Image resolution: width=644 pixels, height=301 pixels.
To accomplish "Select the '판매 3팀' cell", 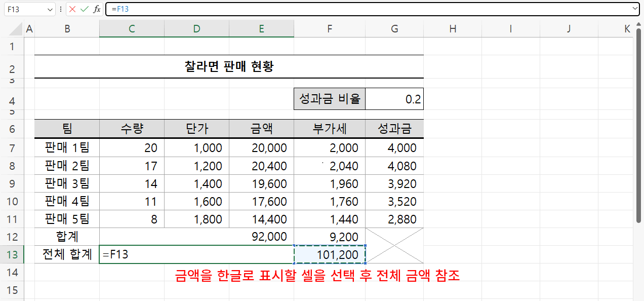I will tap(67, 183).
